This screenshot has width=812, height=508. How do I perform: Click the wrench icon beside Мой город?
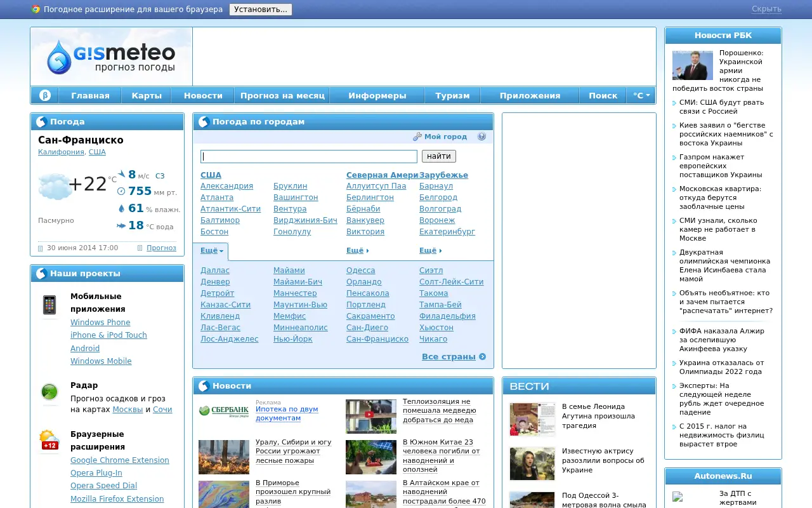(417, 137)
